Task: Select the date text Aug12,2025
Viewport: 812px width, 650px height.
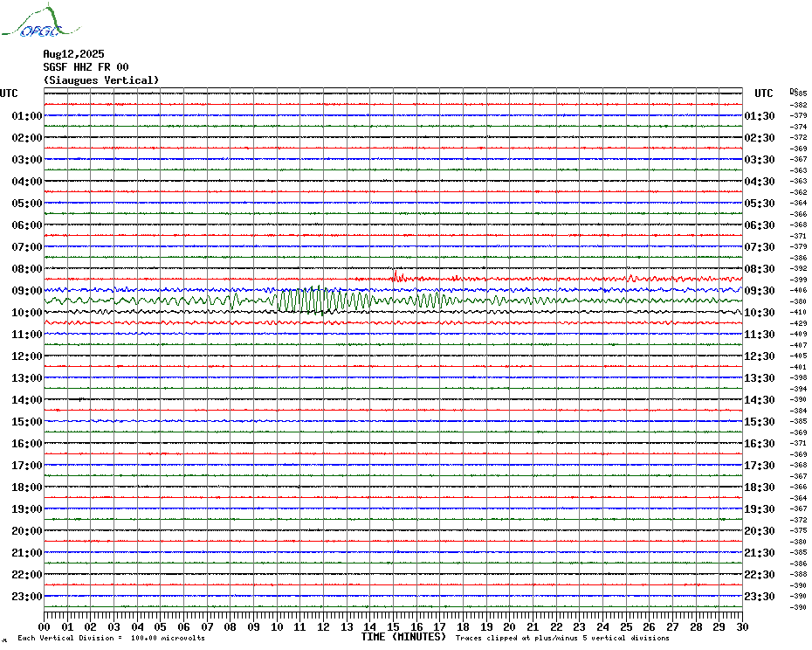Action: (73, 54)
